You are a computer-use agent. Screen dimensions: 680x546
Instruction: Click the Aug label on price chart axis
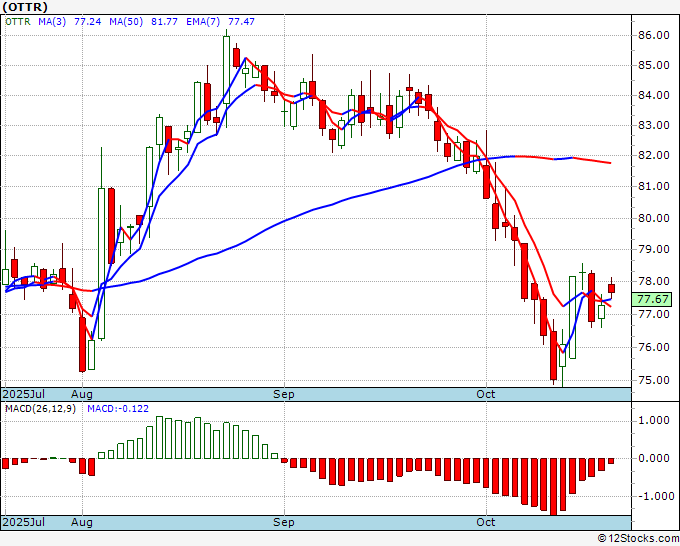click(82, 394)
